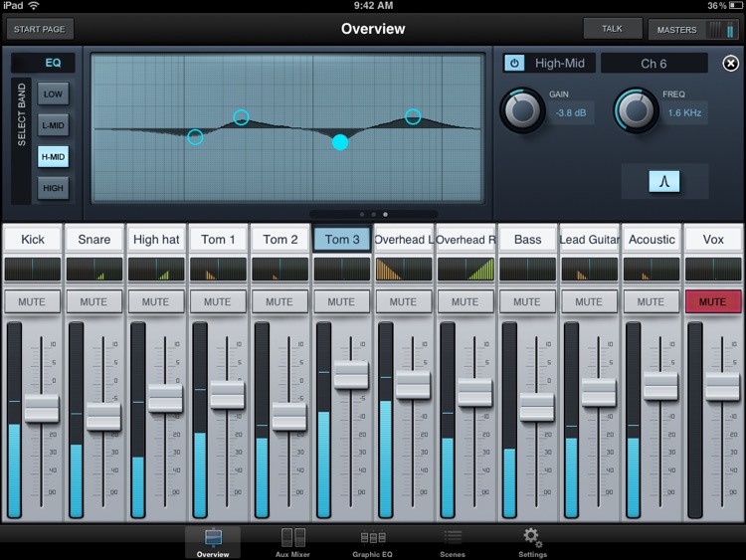The image size is (746, 560).
Task: Click the Bass fader handle
Action: pyautogui.click(x=537, y=407)
